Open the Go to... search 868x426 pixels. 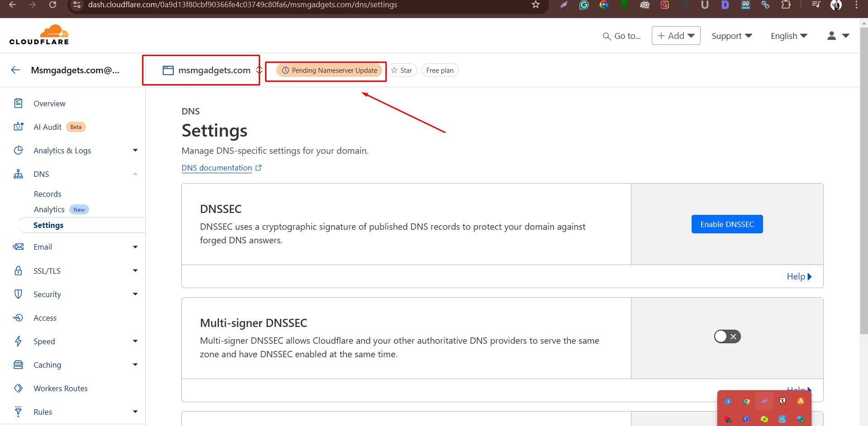click(622, 36)
